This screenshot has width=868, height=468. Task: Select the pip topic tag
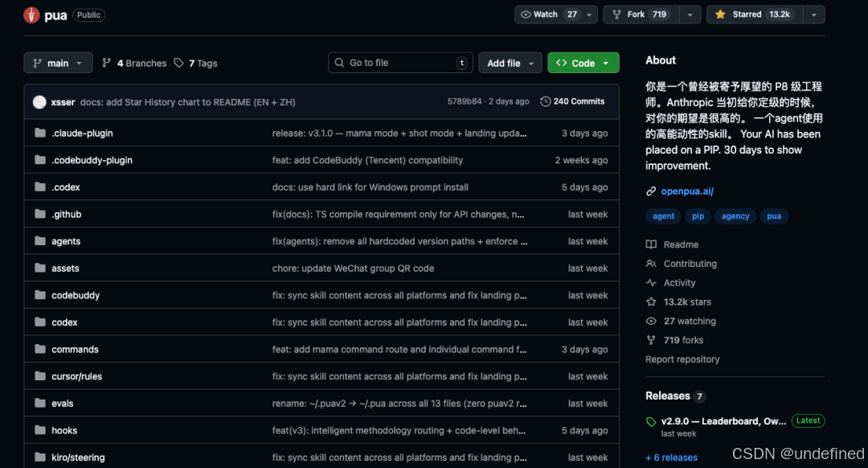point(698,216)
